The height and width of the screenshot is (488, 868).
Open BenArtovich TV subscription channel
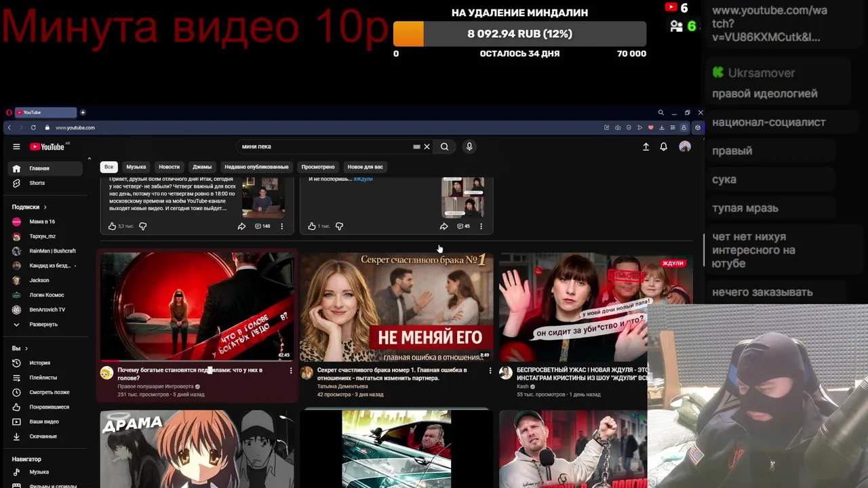tap(46, 310)
